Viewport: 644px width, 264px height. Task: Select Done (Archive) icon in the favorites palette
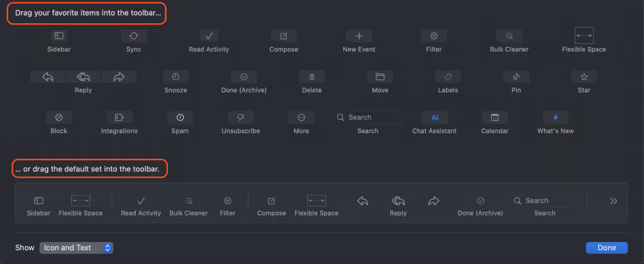pos(243,76)
